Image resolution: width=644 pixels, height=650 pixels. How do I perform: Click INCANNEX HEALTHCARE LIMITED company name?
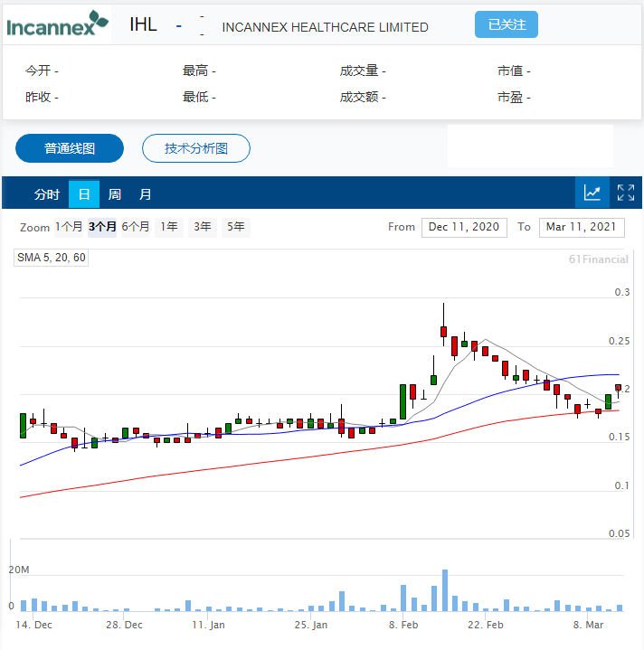[325, 27]
